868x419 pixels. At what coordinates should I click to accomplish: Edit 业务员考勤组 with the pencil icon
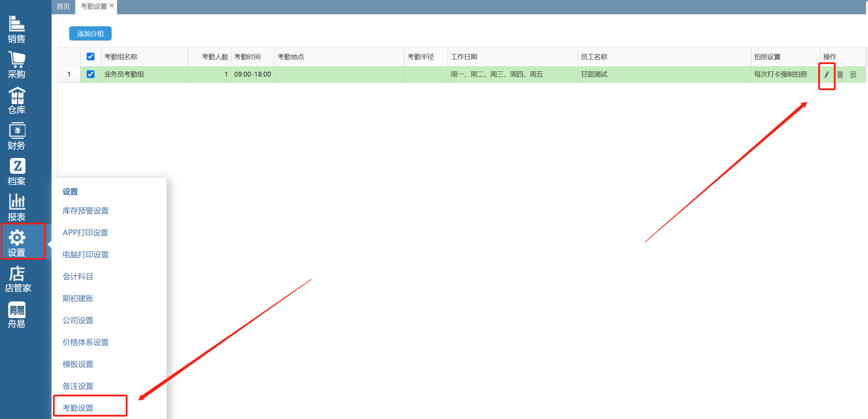827,74
